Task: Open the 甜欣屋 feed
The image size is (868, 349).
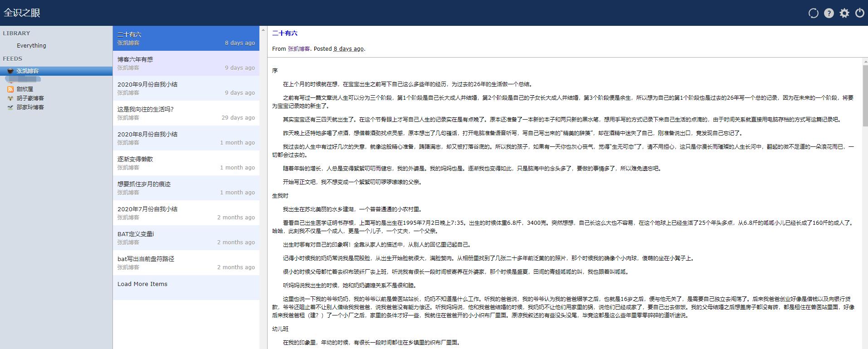Action: click(x=25, y=89)
